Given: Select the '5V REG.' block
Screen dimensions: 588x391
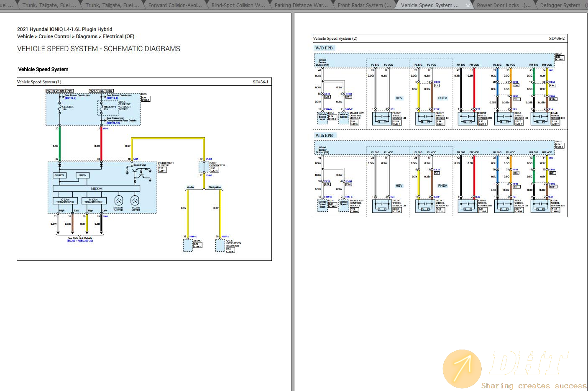Looking at the screenshot, I should click(x=59, y=175).
